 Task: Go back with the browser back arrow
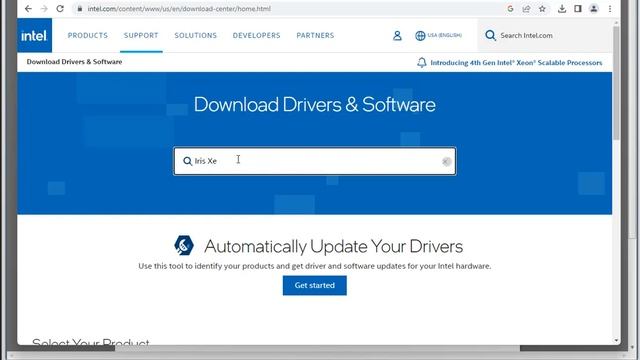click(28, 9)
